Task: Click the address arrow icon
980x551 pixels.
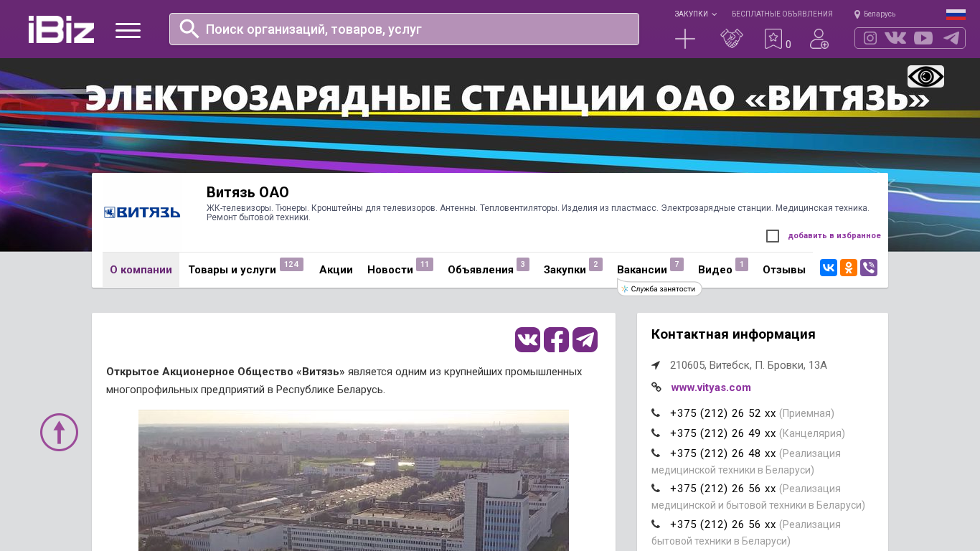Action: [x=656, y=365]
